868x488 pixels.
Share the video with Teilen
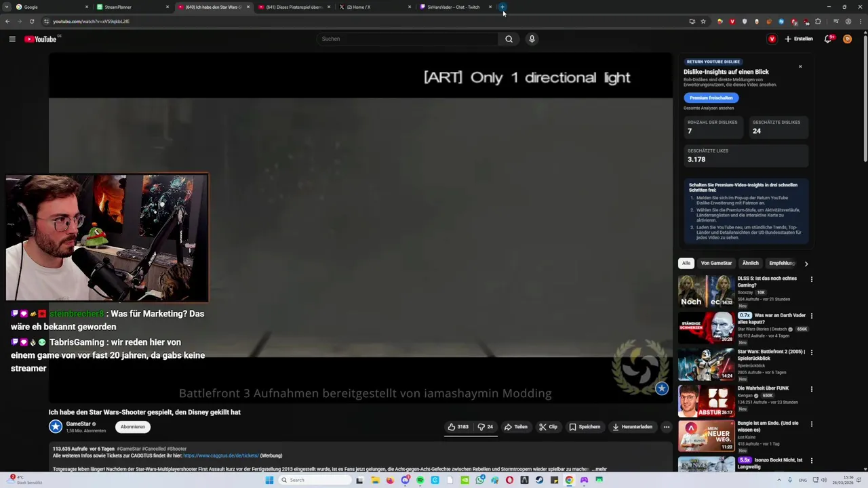pos(516,427)
